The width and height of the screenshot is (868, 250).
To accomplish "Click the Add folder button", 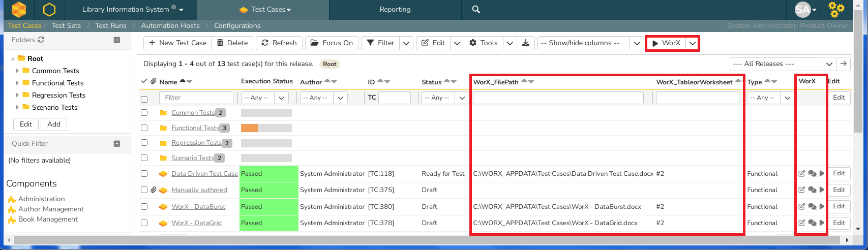I will (x=54, y=124).
